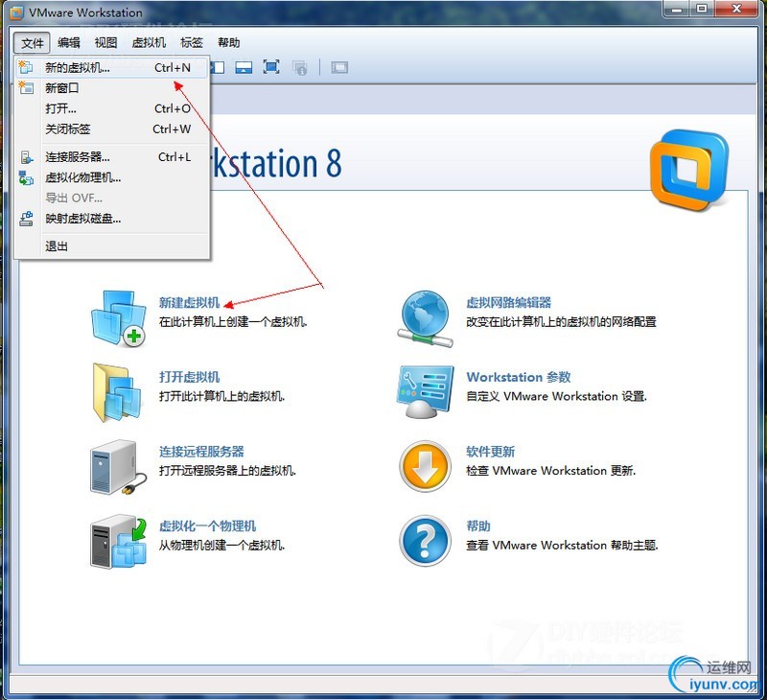The height and width of the screenshot is (700, 767).
Task: Click the Workstation 参数 monitor icon
Action: point(425,392)
